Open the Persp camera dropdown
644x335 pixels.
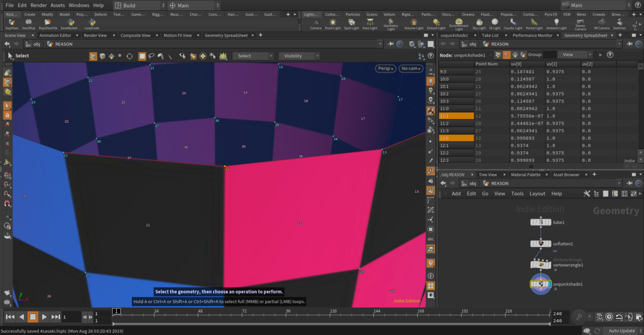pos(385,69)
